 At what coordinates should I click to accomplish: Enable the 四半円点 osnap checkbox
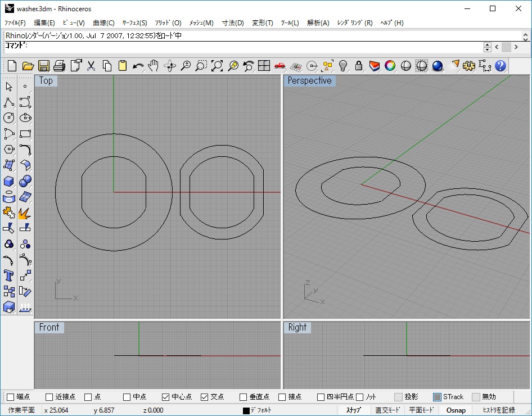[321, 397]
